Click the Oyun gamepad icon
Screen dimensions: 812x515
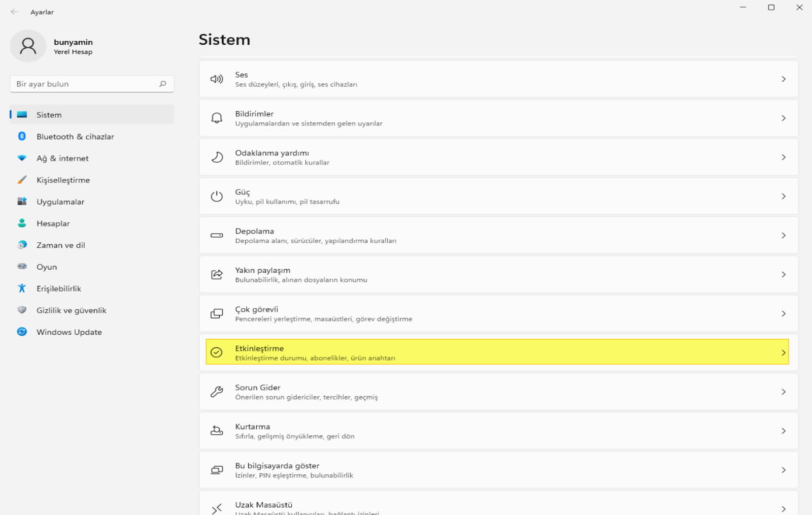[22, 266]
